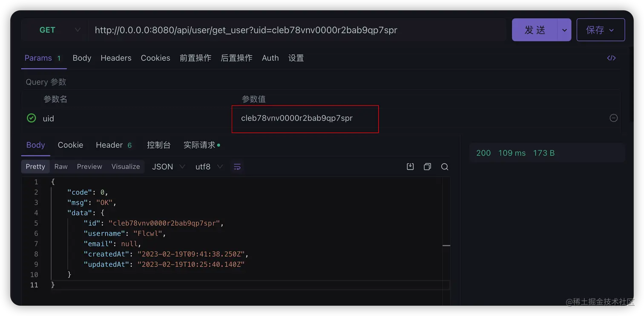Click the "updatedAt" timestamp line
This screenshot has height=316, width=644.
coord(164,264)
